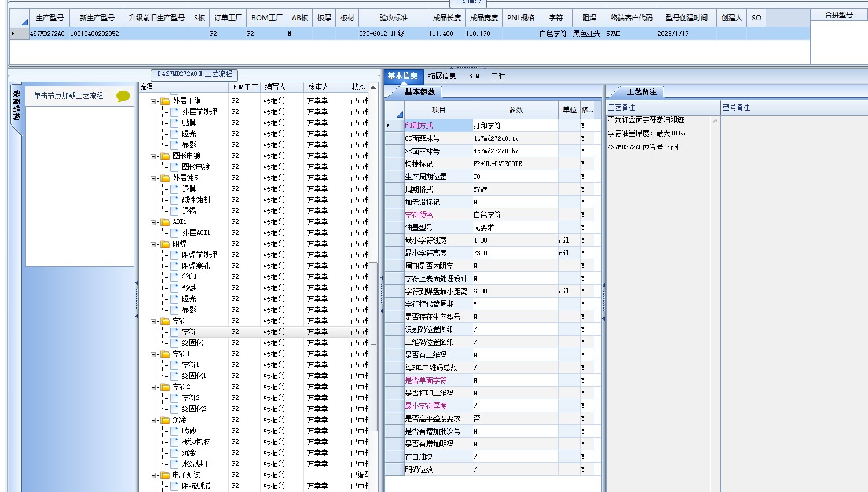Click document icon beside 退锡
Viewport: 868px width, 492px height.
click(175, 211)
